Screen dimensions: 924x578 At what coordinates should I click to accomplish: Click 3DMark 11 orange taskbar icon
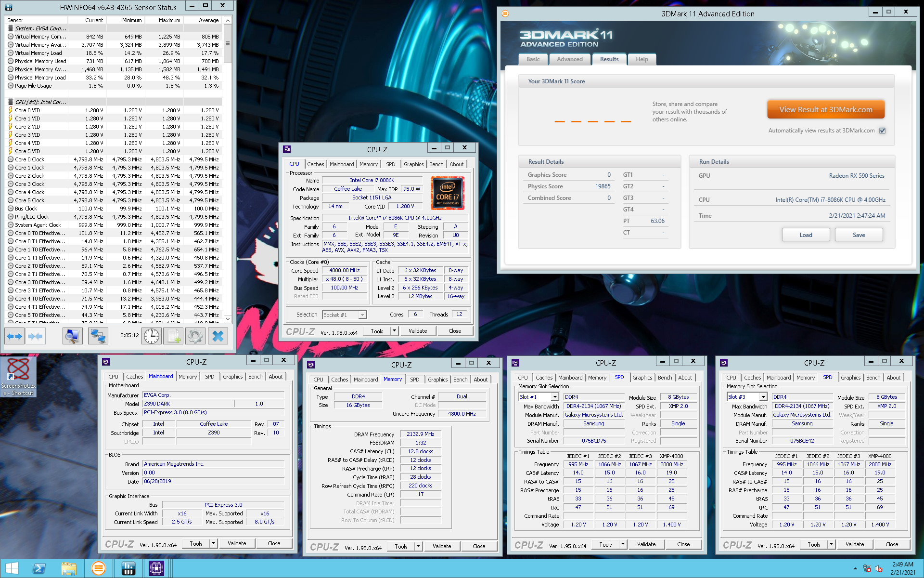click(x=98, y=568)
